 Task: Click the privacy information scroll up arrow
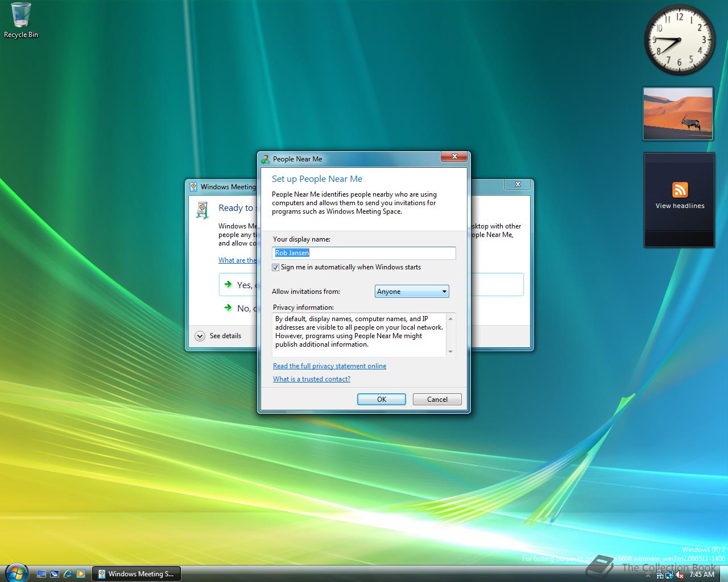click(450, 318)
